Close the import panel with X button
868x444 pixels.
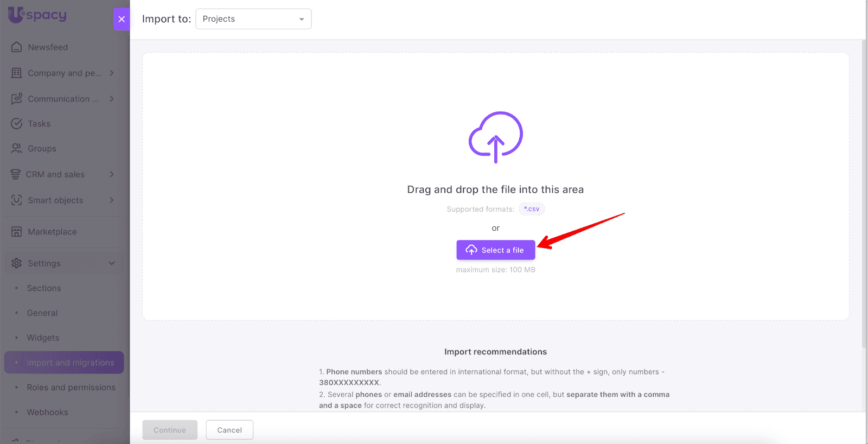[x=122, y=19]
